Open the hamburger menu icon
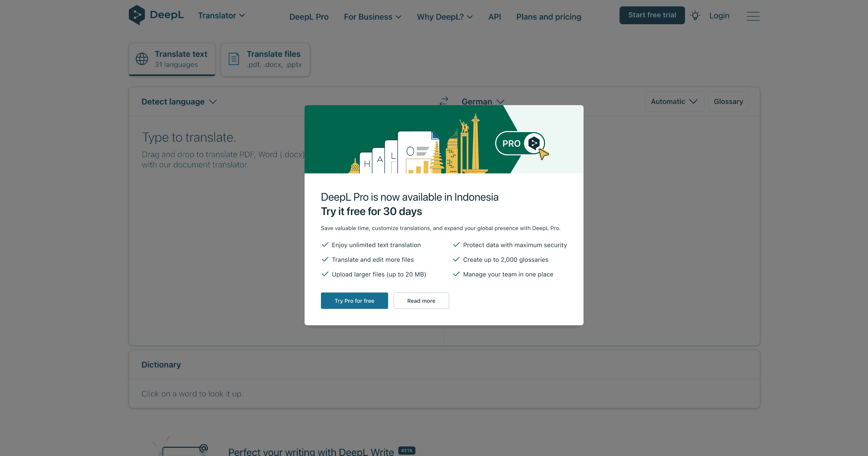The image size is (868, 456). pyautogui.click(x=753, y=16)
